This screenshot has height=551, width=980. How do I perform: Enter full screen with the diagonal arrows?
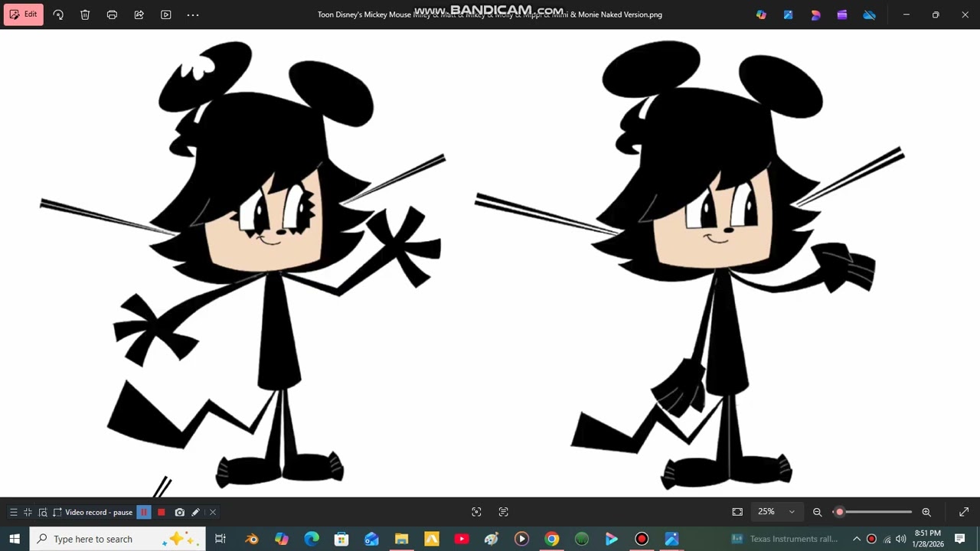coord(964,512)
